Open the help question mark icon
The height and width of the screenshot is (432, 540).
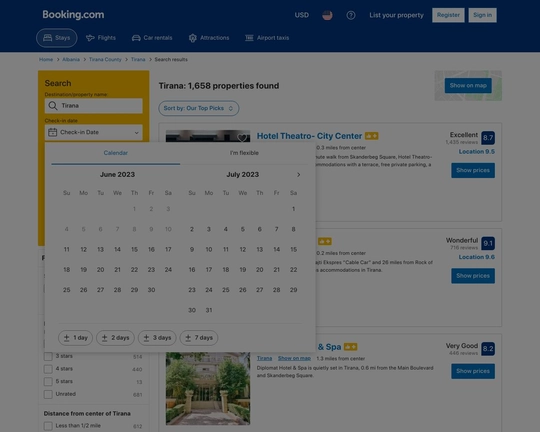(351, 15)
